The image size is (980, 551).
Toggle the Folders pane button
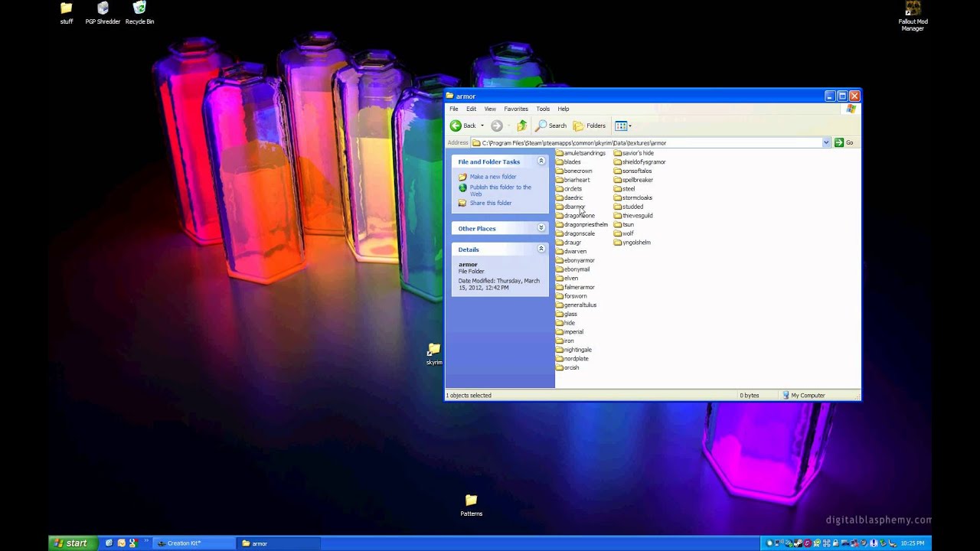(590, 126)
